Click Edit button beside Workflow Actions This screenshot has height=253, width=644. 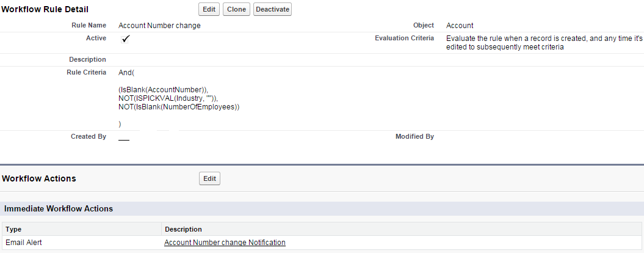[x=209, y=178]
